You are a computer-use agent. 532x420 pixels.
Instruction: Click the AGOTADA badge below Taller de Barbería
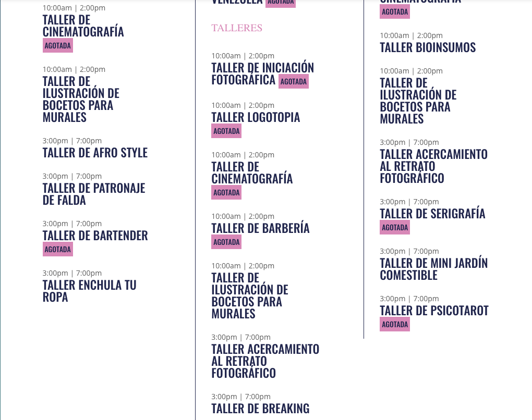click(226, 242)
